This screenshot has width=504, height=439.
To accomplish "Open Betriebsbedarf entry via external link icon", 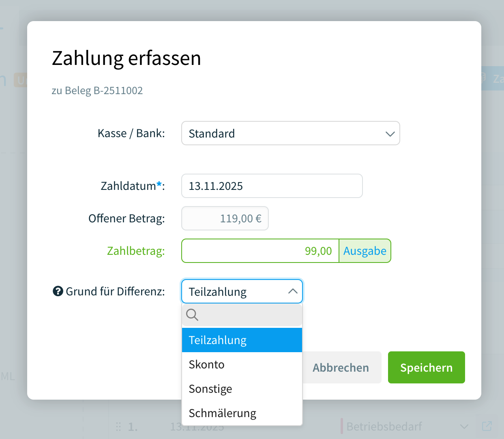I will 487,426.
